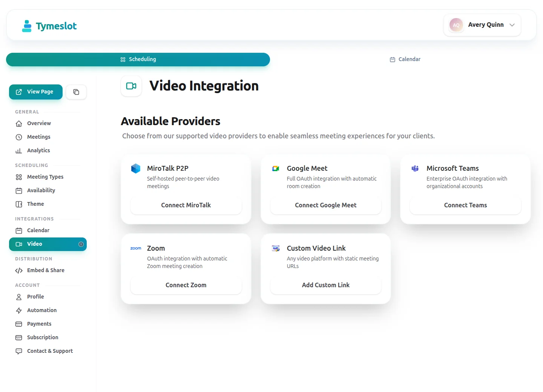
Task: Open the Overview sidebar item
Action: (x=48, y=123)
